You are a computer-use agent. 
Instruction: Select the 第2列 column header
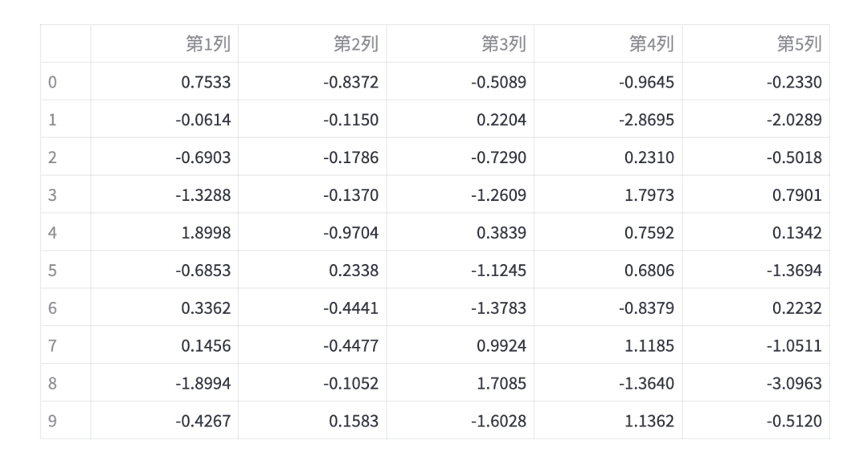coord(312,43)
